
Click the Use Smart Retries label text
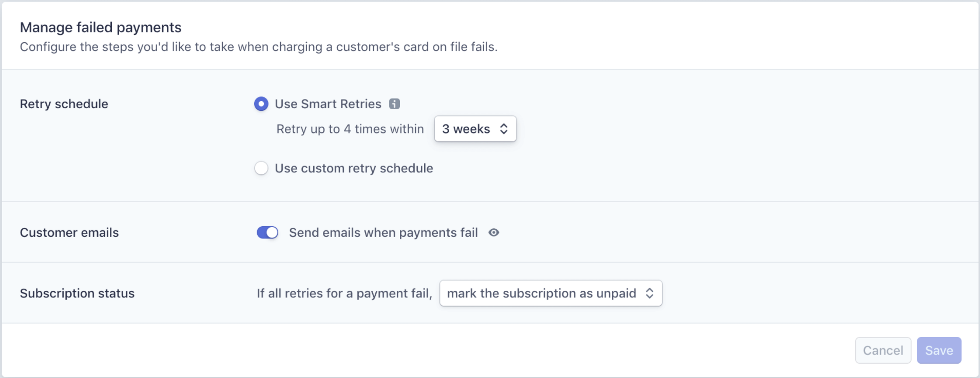[328, 104]
